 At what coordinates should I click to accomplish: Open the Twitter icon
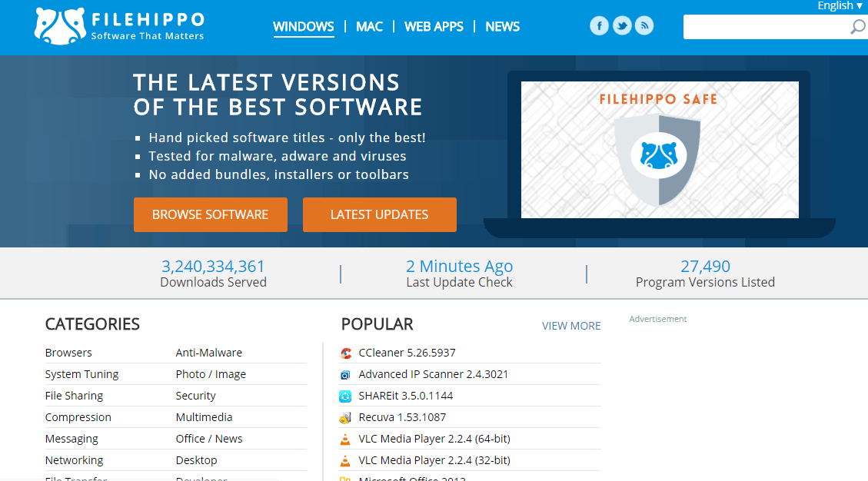click(621, 25)
